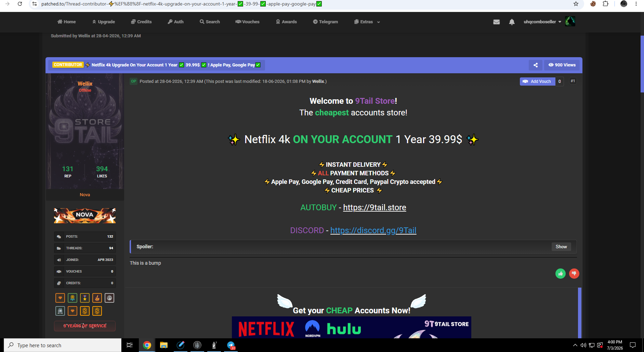Open File Explorer from the taskbar
Screen dimensions: 644x352
(164, 345)
